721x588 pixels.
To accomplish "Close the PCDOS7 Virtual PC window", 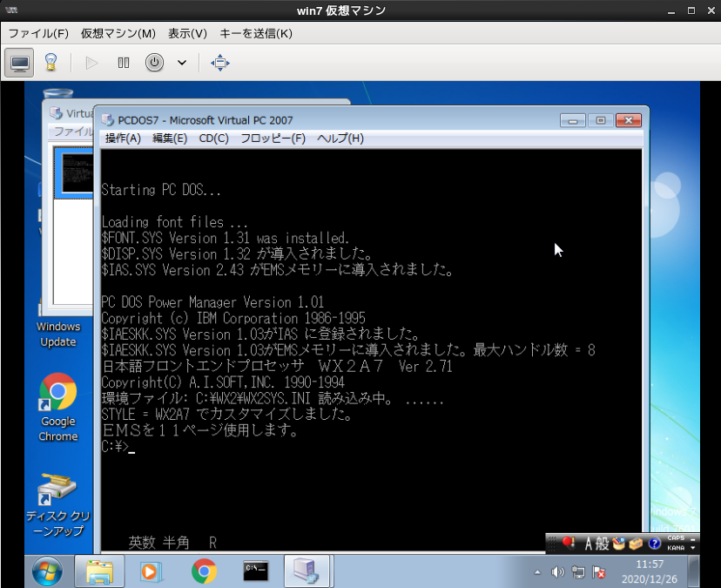I will pyautogui.click(x=629, y=120).
